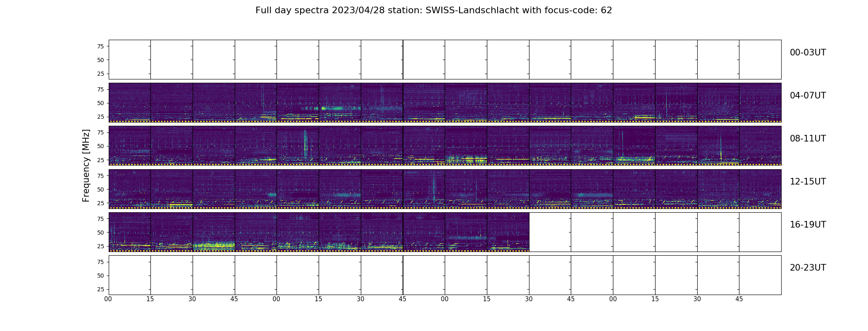The image size is (868, 331).
Task: Select the '04-07UT' row label
Action: coord(808,96)
